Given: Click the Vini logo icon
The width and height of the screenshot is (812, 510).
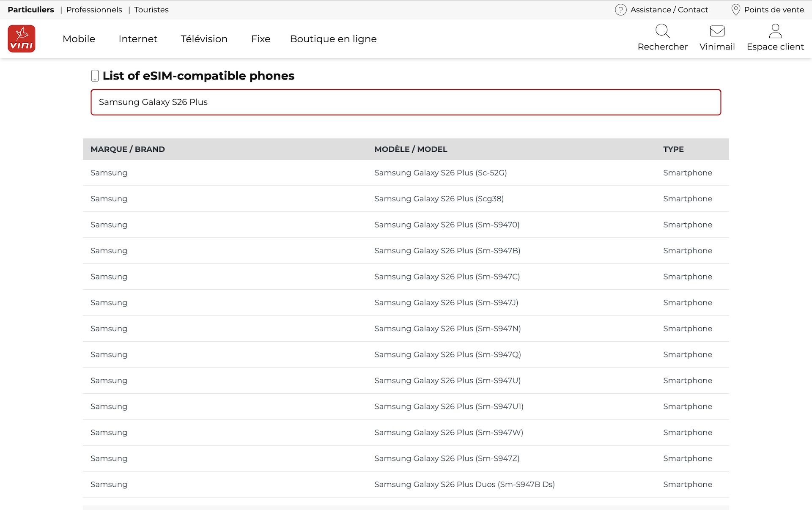Looking at the screenshot, I should 22,38.
